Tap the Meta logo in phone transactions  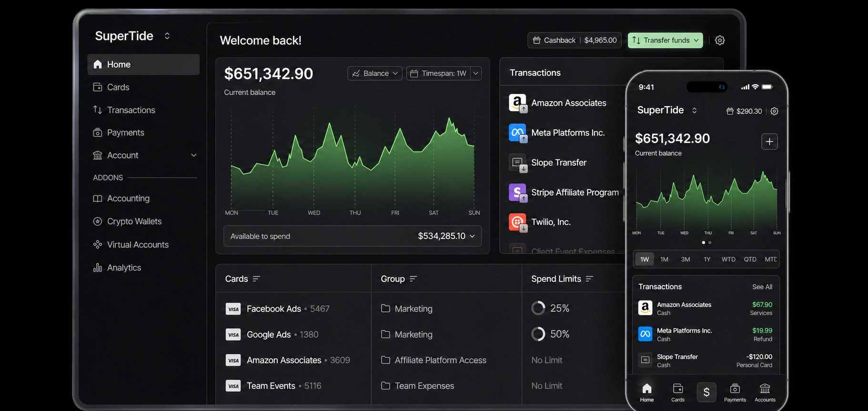pos(645,334)
